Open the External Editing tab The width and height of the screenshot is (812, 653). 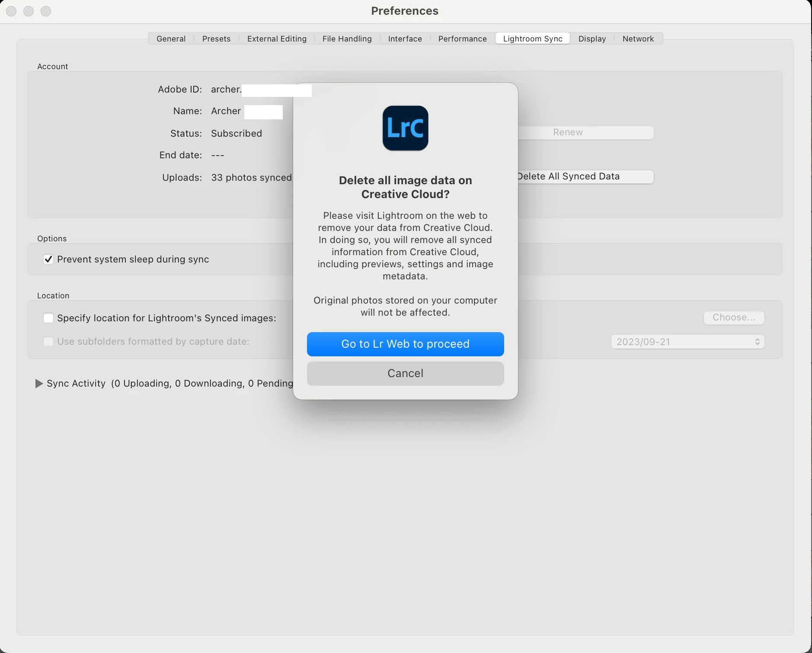(277, 38)
